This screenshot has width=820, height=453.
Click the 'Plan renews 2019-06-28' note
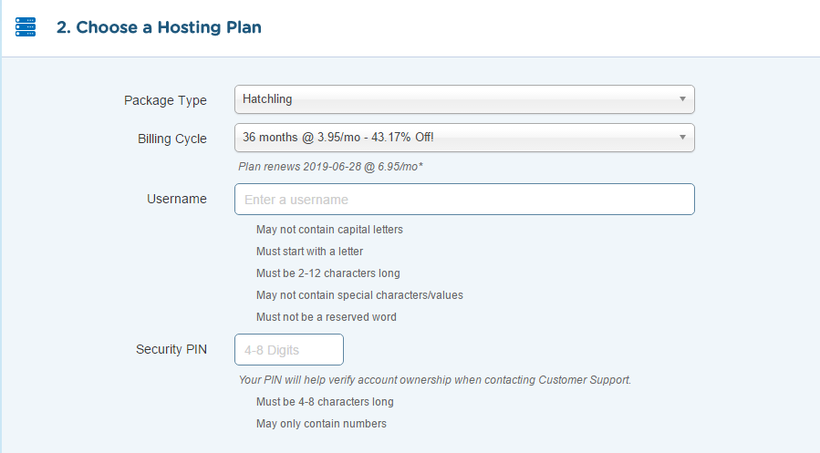click(x=331, y=167)
